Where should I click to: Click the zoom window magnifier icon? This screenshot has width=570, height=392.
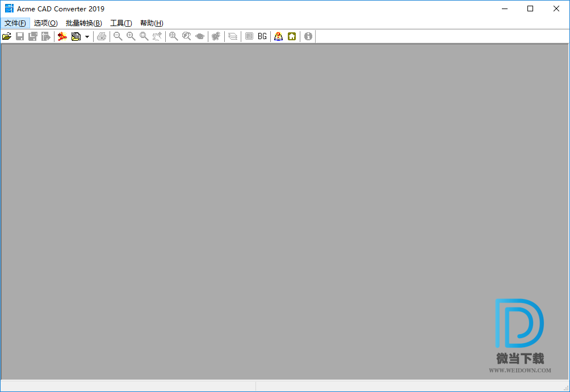(144, 36)
